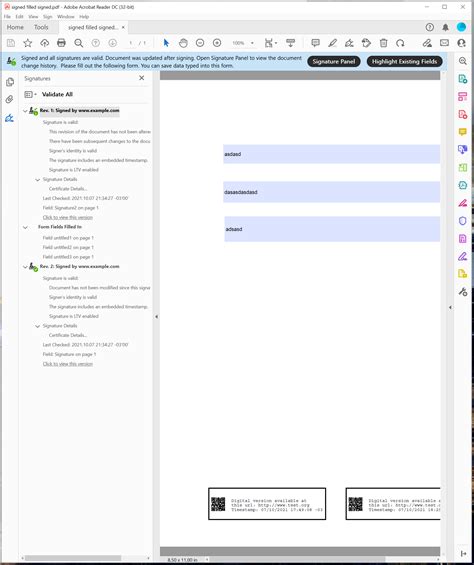Select the Hand pan tool
This screenshot has width=474, height=565.
tap(183, 43)
